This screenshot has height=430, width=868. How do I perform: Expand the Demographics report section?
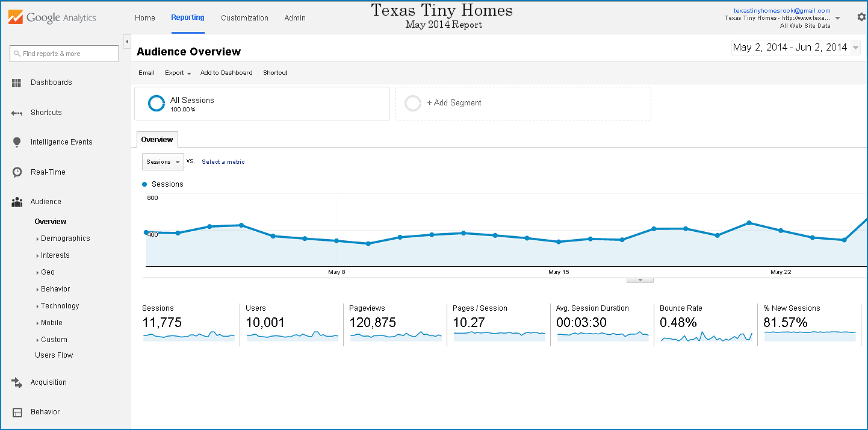click(x=64, y=238)
